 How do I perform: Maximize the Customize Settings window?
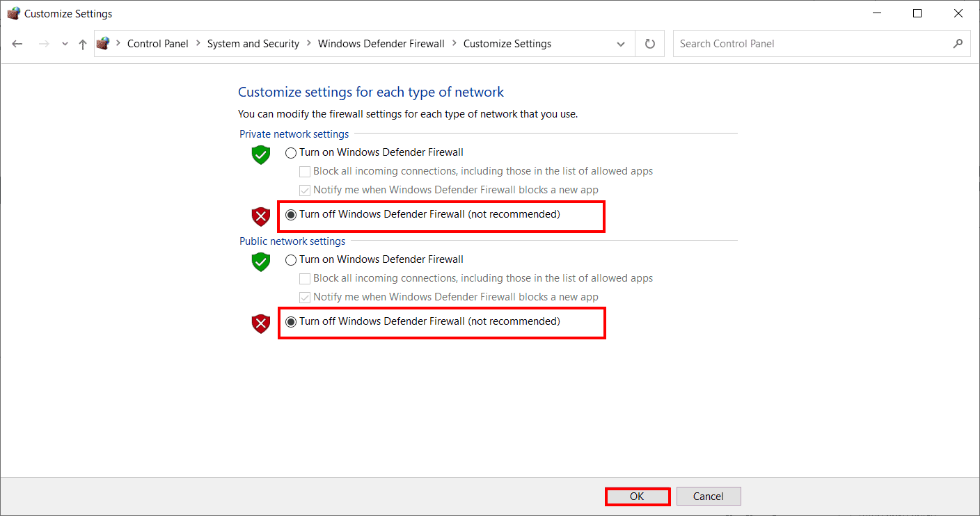coord(917,13)
